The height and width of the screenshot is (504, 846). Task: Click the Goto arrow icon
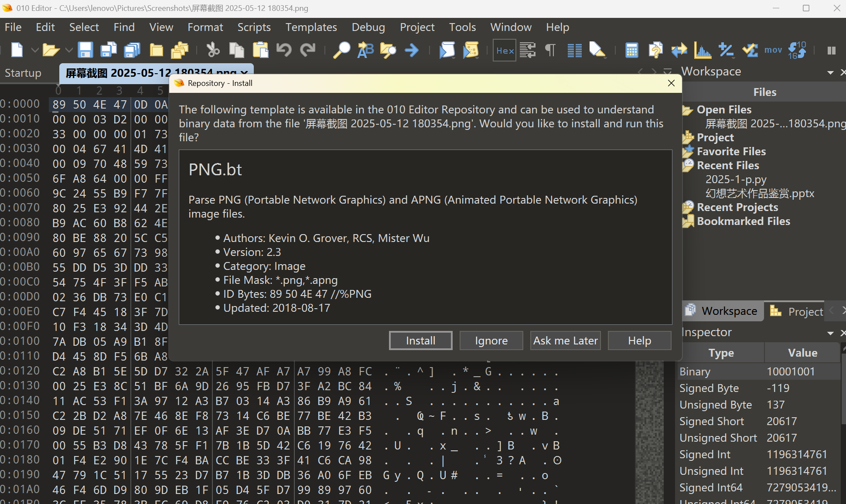[x=412, y=50]
